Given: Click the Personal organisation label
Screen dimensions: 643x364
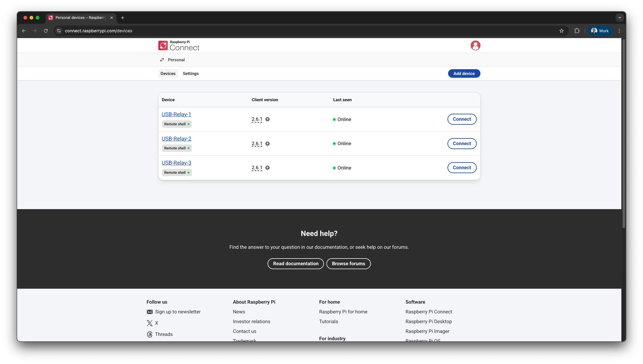Looking at the screenshot, I should click(176, 60).
